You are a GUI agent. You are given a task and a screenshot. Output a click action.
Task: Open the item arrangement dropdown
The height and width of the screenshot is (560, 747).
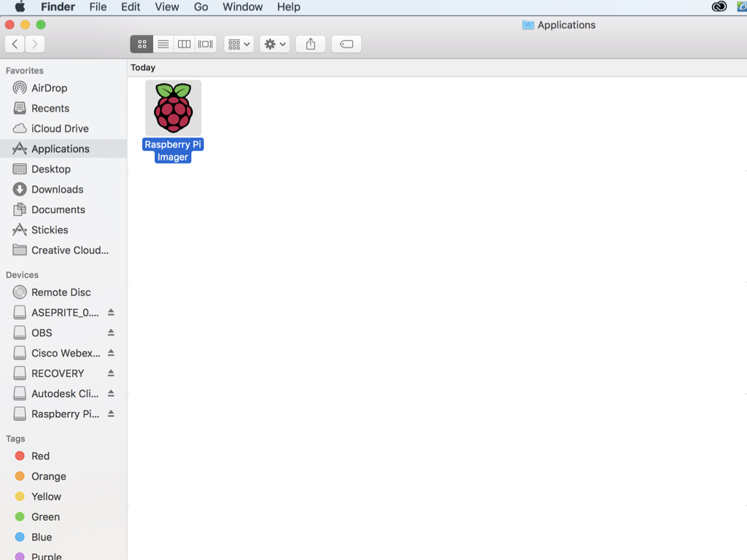[239, 44]
